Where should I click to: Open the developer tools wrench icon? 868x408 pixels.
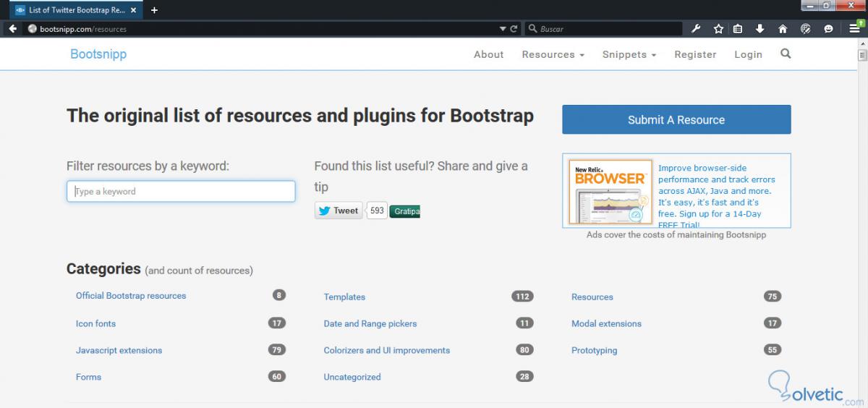click(x=696, y=29)
